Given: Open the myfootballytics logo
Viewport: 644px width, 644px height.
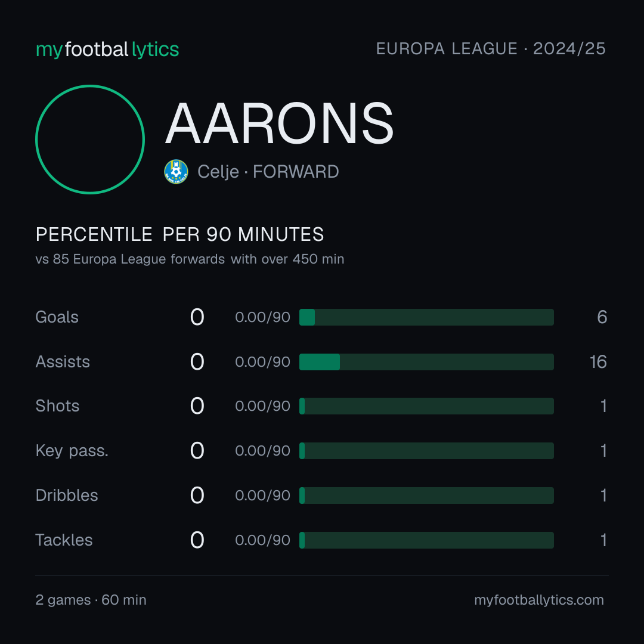Looking at the screenshot, I should tap(107, 49).
